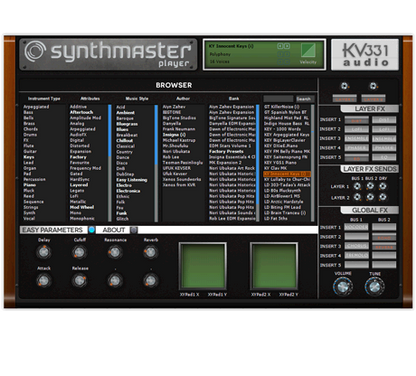
Task: Toggle the red DIST effect in Layer FX Insert 1
Action: tap(356, 120)
